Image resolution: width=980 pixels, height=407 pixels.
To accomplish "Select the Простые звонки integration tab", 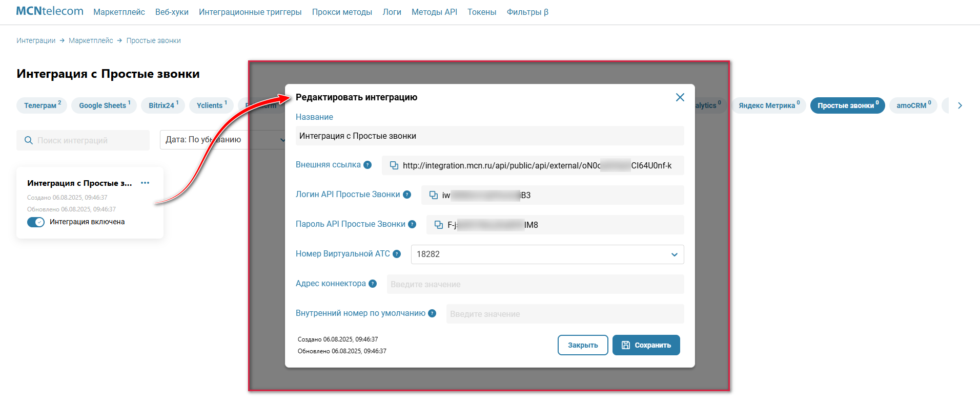I will pos(848,105).
